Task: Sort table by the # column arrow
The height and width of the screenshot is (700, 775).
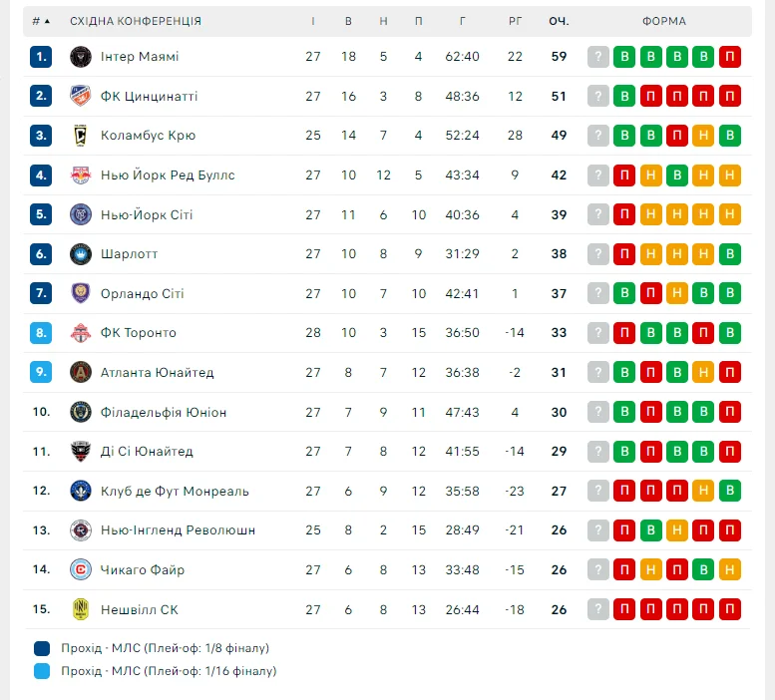Action: click(41, 21)
